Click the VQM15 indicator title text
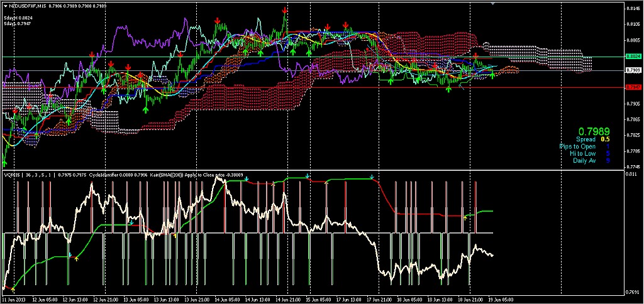This screenshot has height=304, width=644. tap(12, 175)
